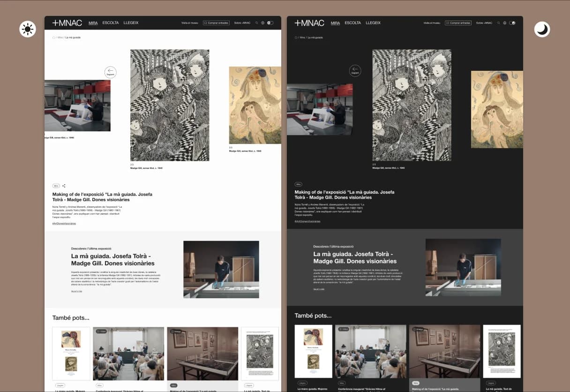The height and width of the screenshot is (392, 570).
Task: Click Comprar entrades button in dark header
Action: [x=458, y=23]
